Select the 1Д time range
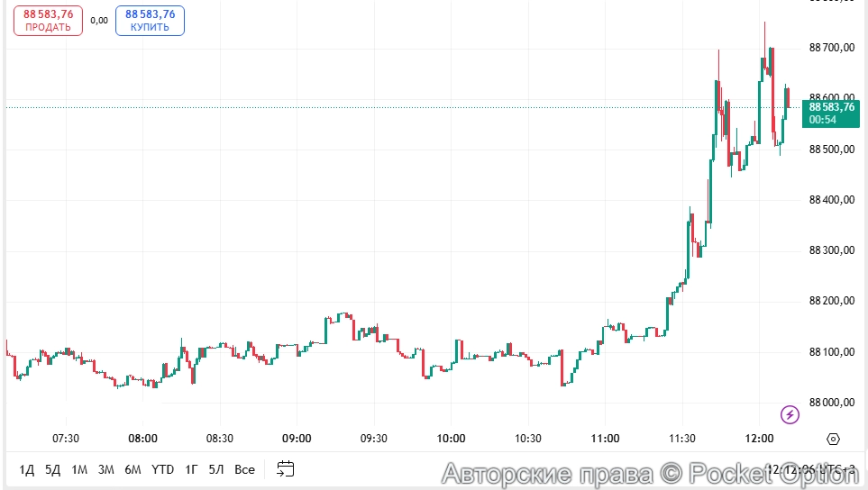This screenshot has height=490, width=868. 27,469
